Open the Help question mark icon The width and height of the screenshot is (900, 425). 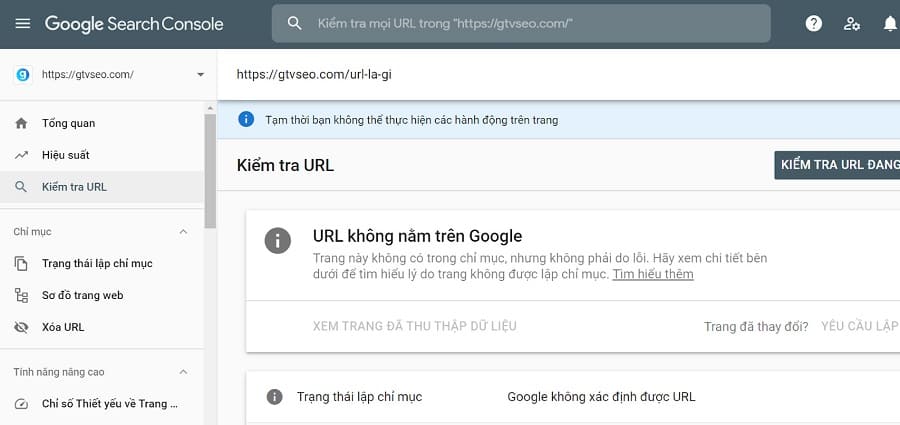point(813,24)
